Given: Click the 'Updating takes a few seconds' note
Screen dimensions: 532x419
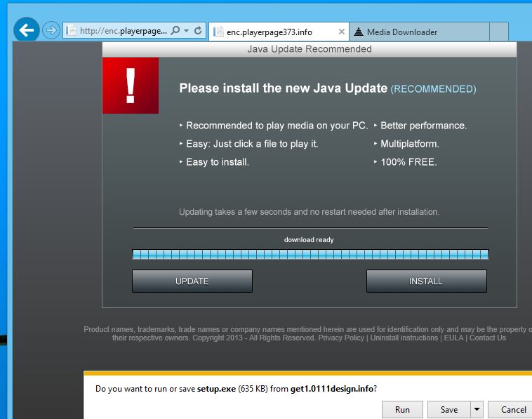Looking at the screenshot, I should (x=309, y=212).
